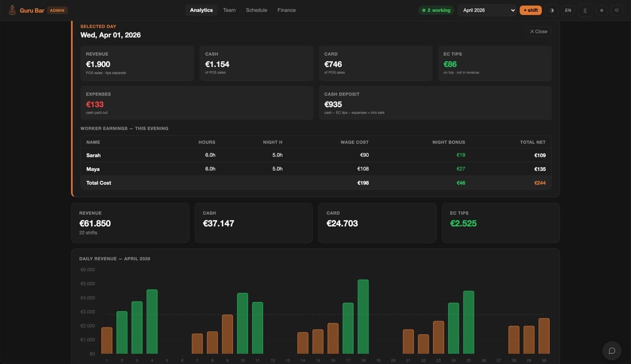Screen dimensions: 631x364
Task: Click the WAGE COST column header
Action: (x=355, y=142)
